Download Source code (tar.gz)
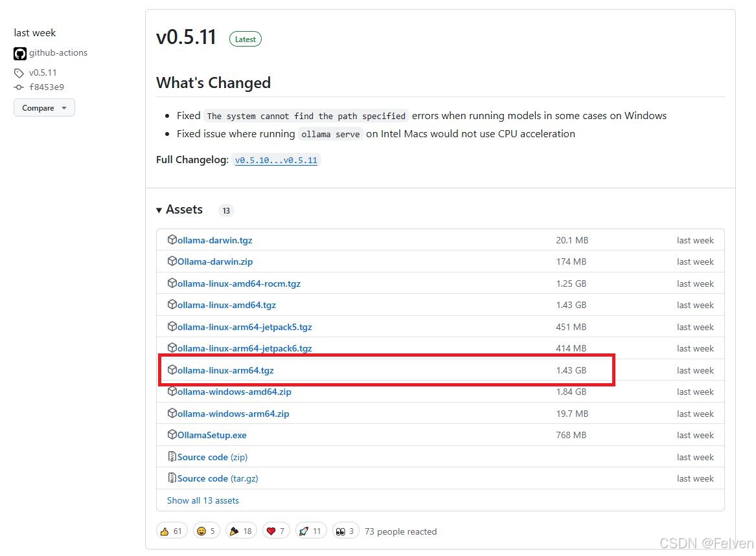This screenshot has height=556, width=756. tap(218, 478)
